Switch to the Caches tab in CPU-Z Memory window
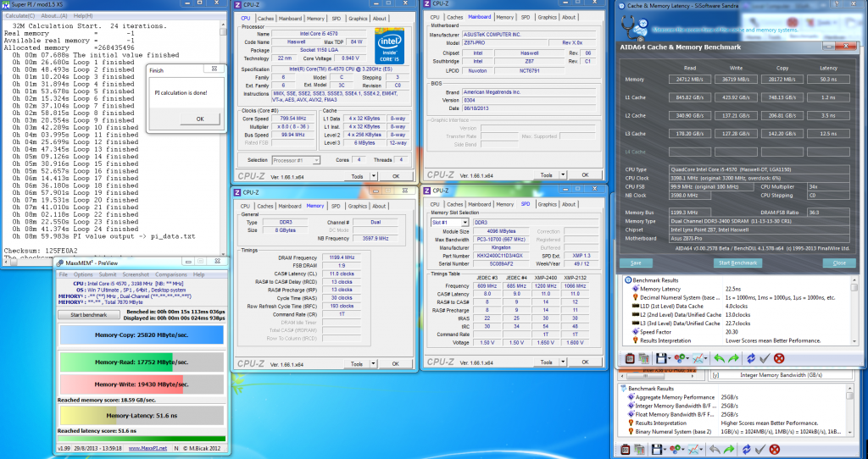Image resolution: width=868 pixels, height=459 pixels. [265, 206]
